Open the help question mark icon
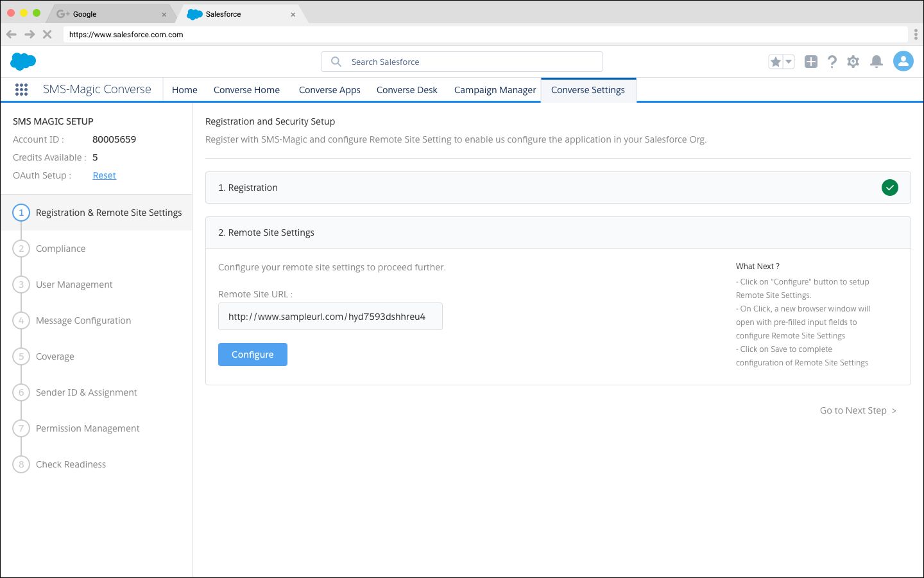 pos(832,62)
